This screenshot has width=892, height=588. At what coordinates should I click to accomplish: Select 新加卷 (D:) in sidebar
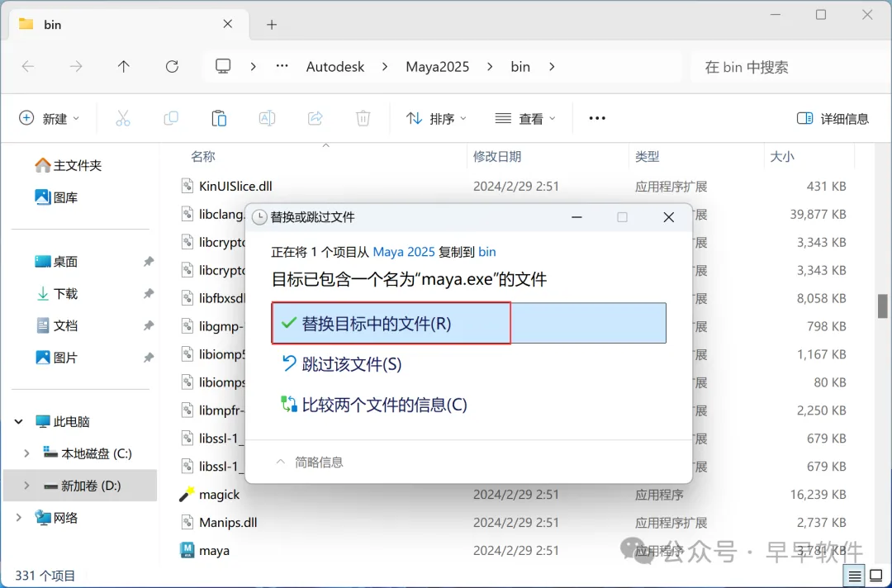click(x=80, y=485)
